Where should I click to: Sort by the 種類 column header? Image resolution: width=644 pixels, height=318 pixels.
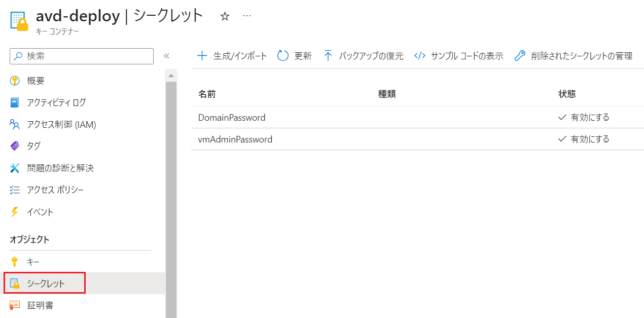(387, 94)
